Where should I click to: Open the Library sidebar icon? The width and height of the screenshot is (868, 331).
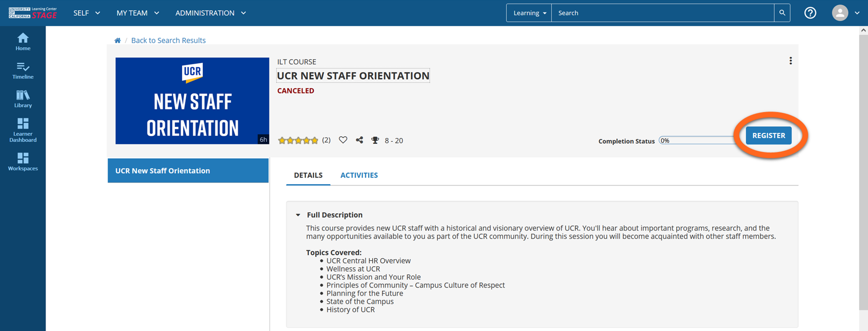pos(23,99)
